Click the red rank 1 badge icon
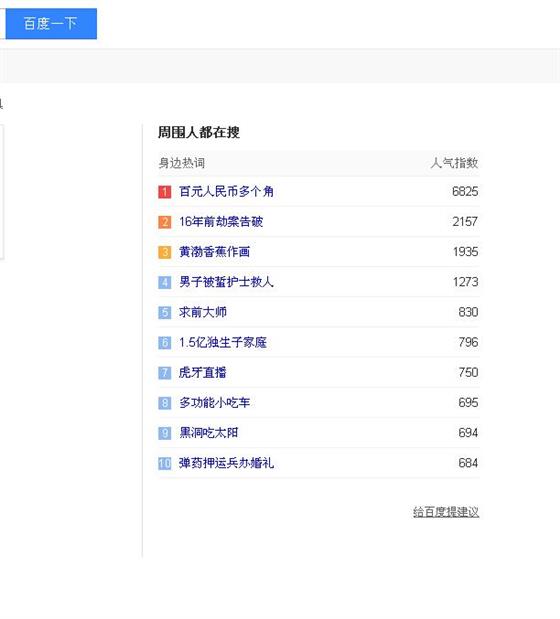Viewport: 560px width, 619px height. click(165, 192)
